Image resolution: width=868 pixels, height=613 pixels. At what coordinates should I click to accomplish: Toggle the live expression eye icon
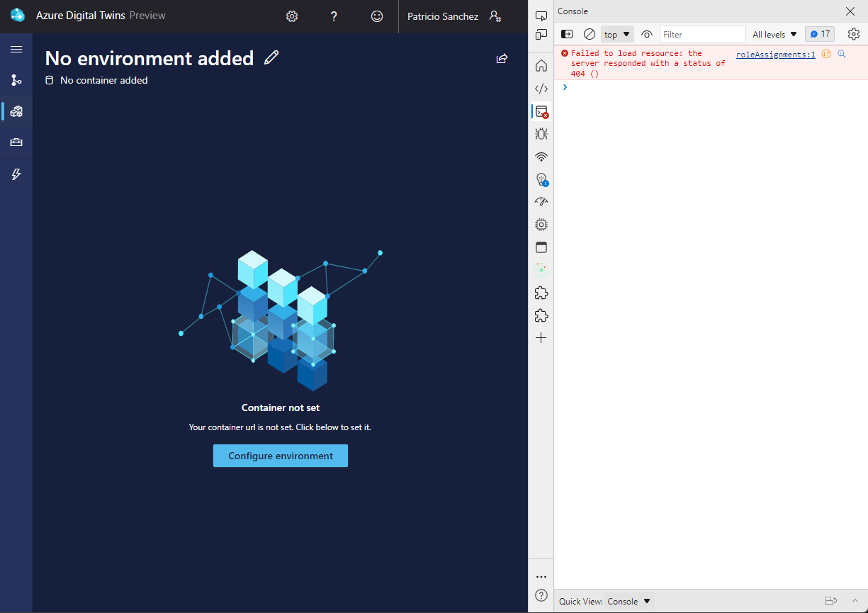(646, 33)
